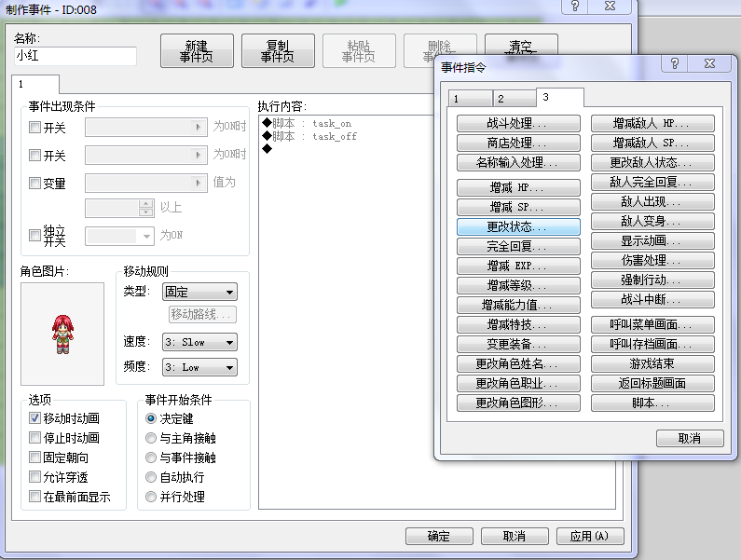Check the 在最前面显示 option
The height and width of the screenshot is (560, 741).
coord(34,497)
